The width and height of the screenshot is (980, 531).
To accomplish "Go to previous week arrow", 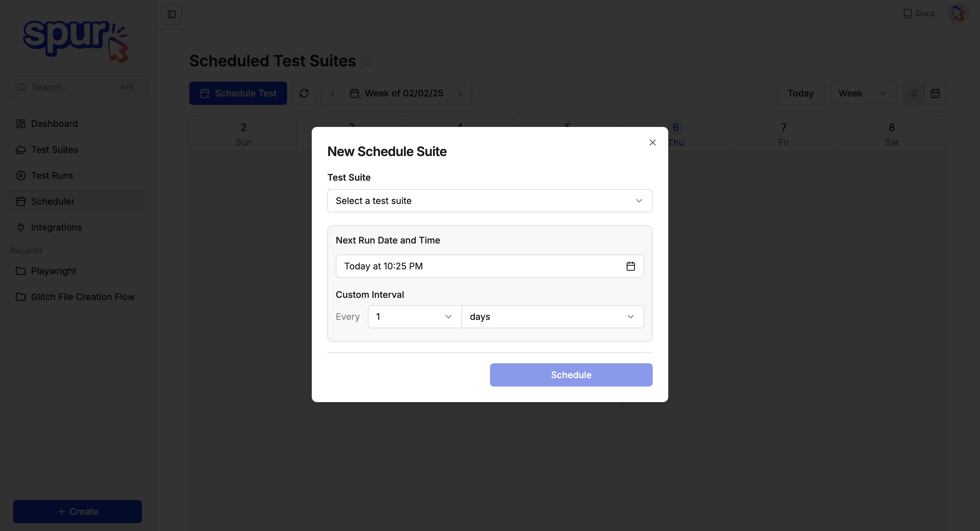I will [x=332, y=93].
